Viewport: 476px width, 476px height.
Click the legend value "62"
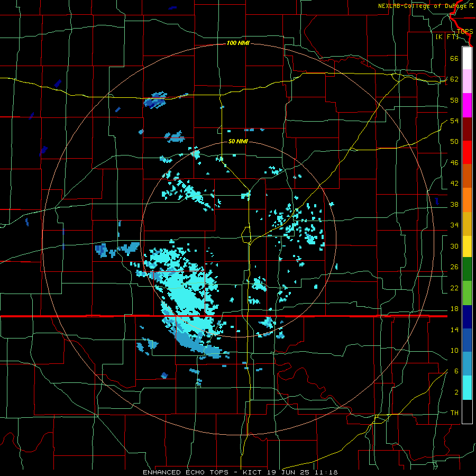coord(454,79)
